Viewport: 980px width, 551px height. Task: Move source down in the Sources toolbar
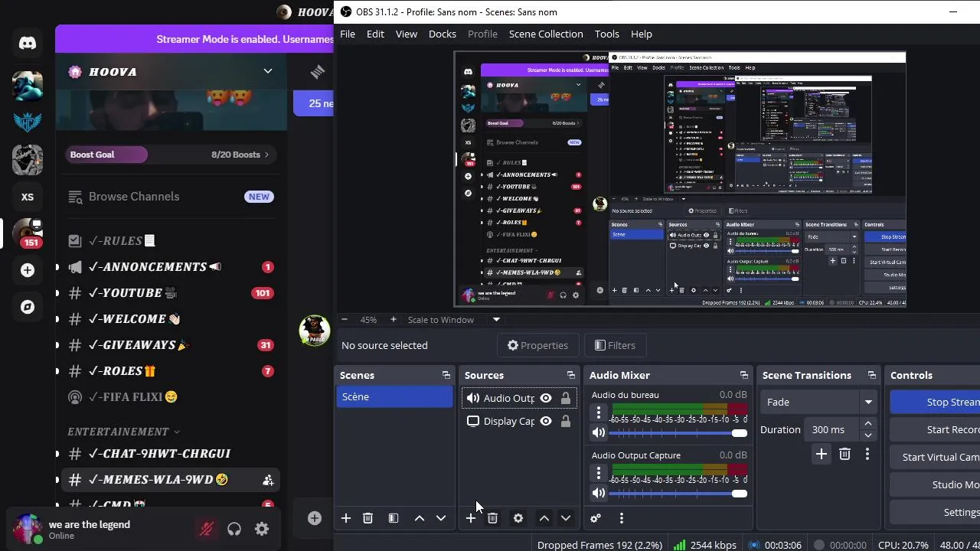tap(566, 518)
